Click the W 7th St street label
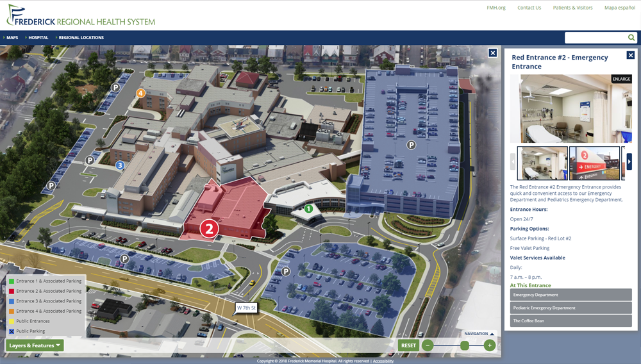This screenshot has width=641, height=364. coord(246,308)
